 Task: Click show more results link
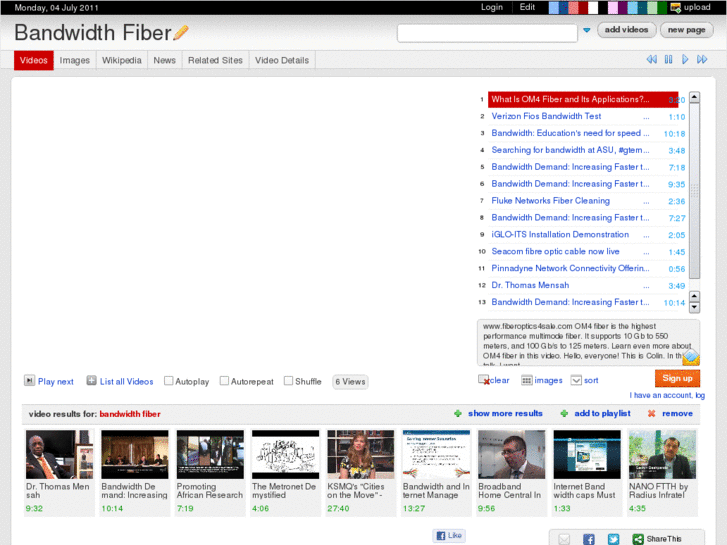(505, 413)
